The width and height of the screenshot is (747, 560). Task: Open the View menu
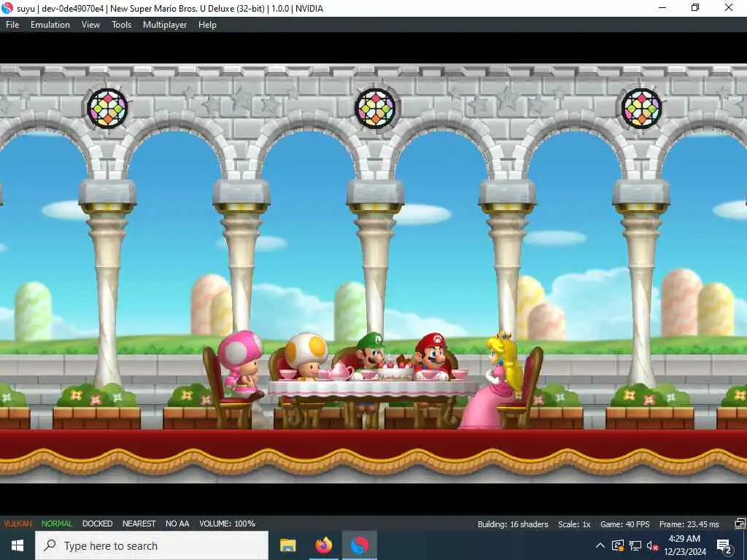pos(90,25)
